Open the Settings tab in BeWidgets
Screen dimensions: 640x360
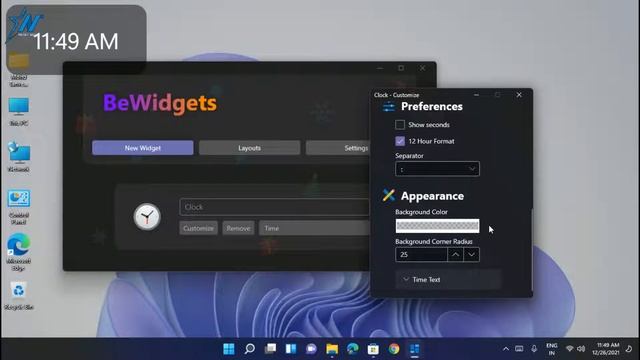338,148
